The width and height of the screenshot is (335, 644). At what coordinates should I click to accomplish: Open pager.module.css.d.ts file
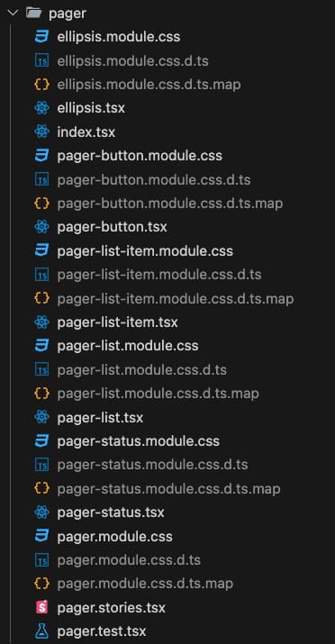pyautogui.click(x=129, y=560)
